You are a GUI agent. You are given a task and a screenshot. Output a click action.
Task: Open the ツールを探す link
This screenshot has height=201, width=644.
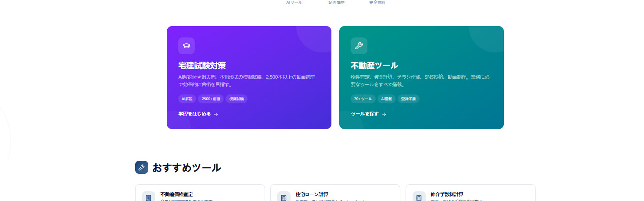point(368,114)
